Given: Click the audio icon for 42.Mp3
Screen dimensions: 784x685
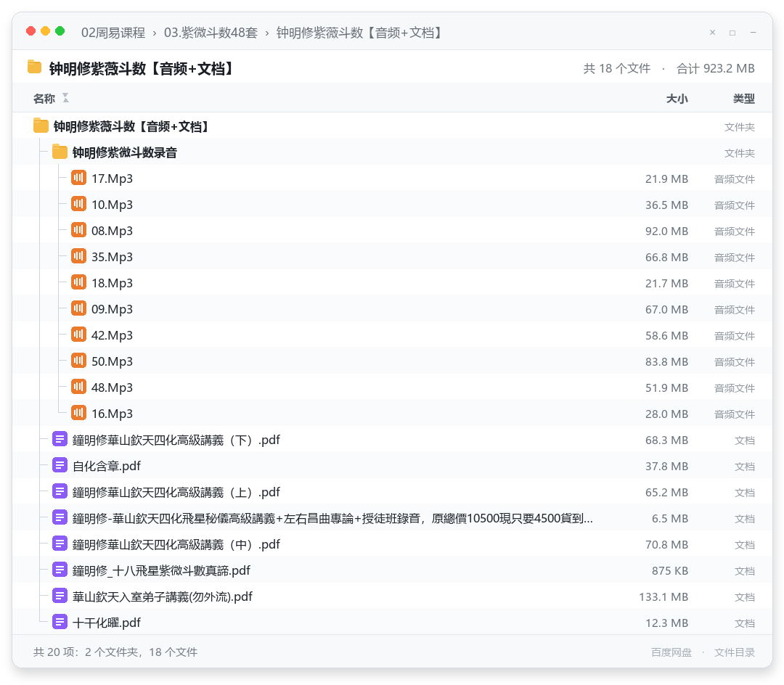Looking at the screenshot, I should coord(78,335).
